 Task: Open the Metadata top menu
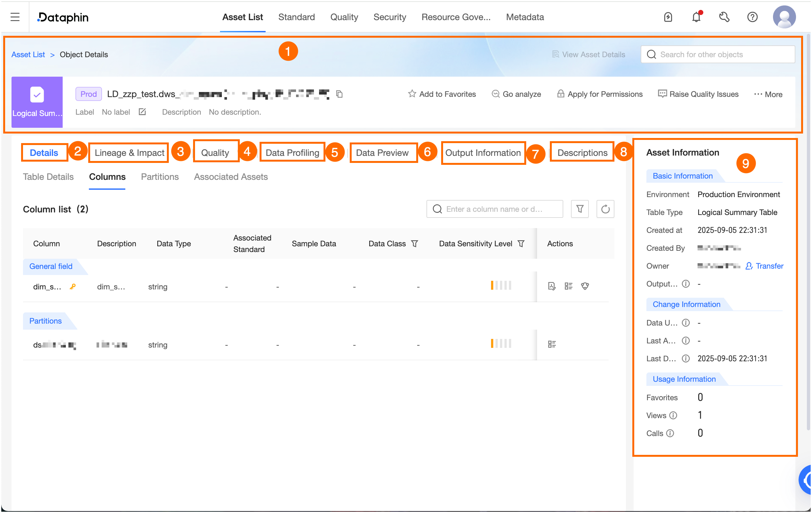[525, 17]
